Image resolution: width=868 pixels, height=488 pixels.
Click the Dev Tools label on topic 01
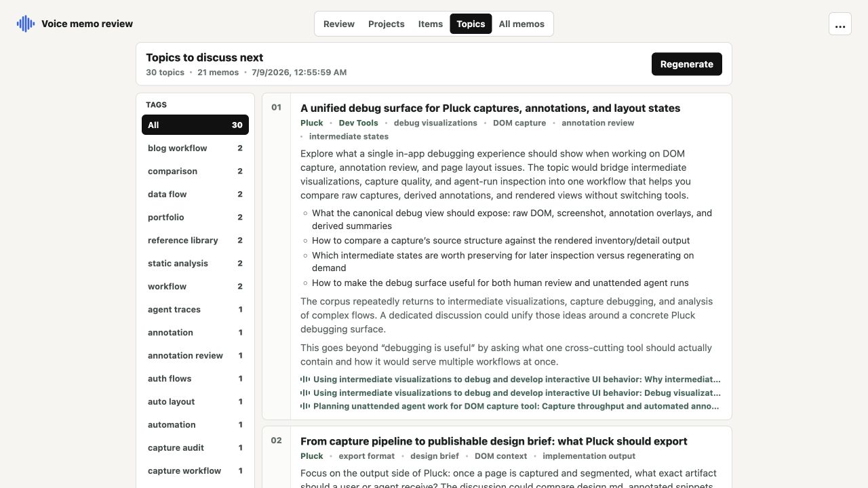359,123
